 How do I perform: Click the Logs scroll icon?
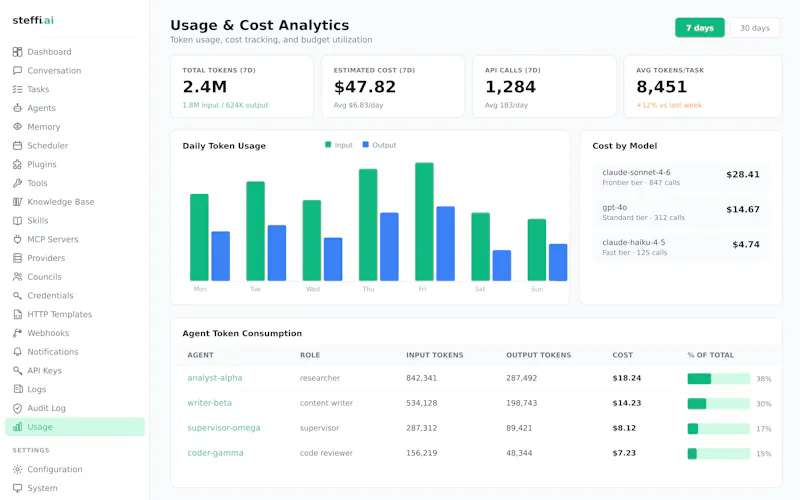(17, 389)
